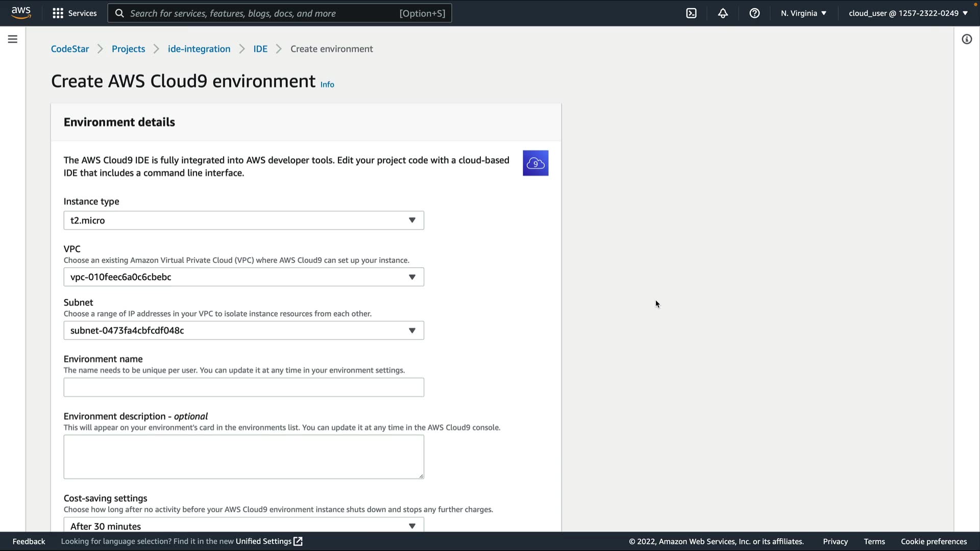The image size is (980, 551).
Task: Expand the left hamburger navigation menu
Action: [x=13, y=39]
